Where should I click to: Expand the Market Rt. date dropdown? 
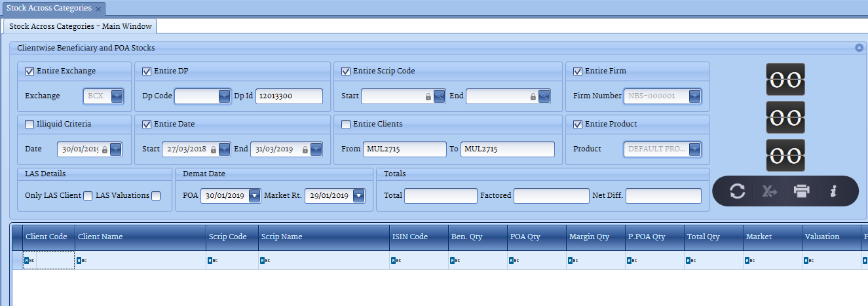[x=358, y=195]
